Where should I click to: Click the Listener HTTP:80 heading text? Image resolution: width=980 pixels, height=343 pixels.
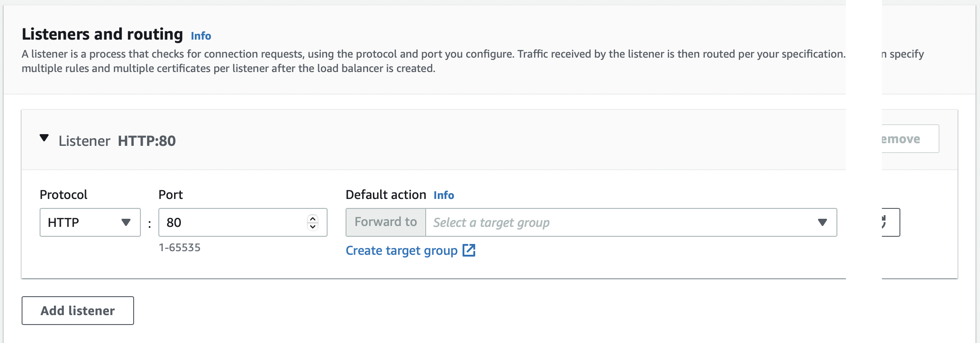[x=117, y=141]
